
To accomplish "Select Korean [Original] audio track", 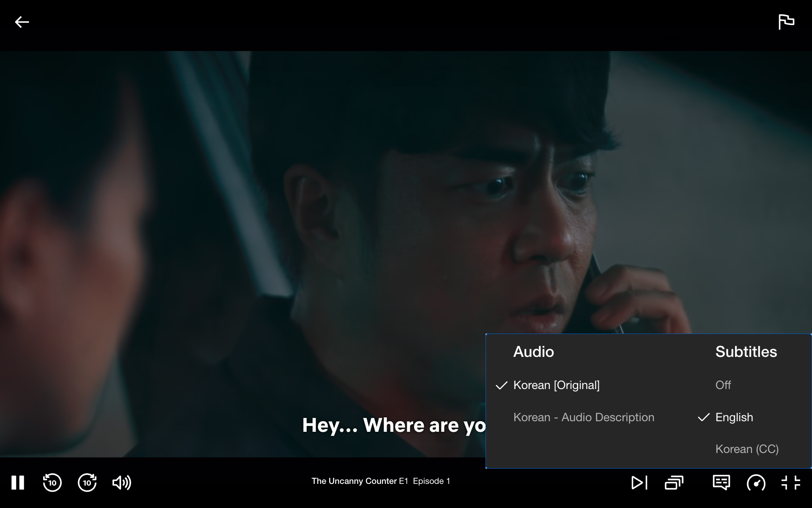I will [x=556, y=385].
